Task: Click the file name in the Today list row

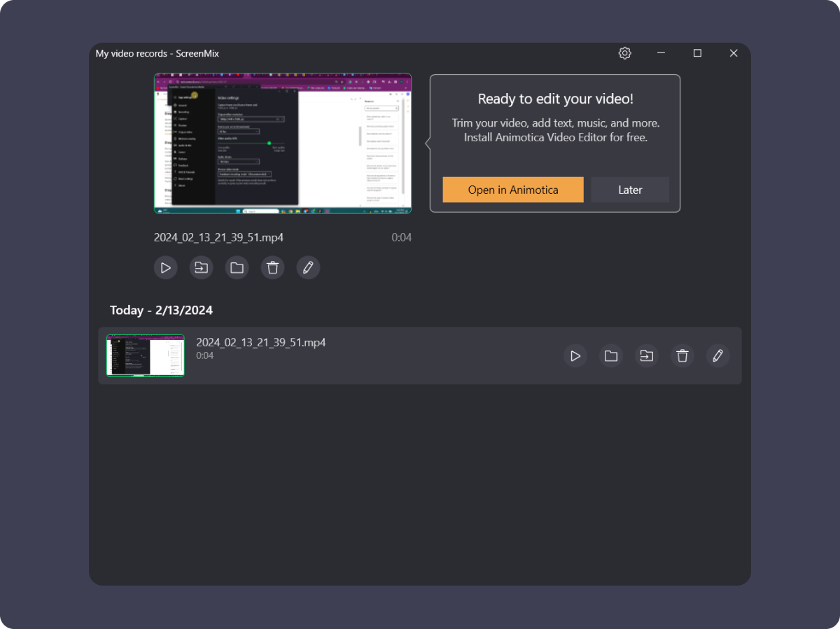Action: pos(261,342)
